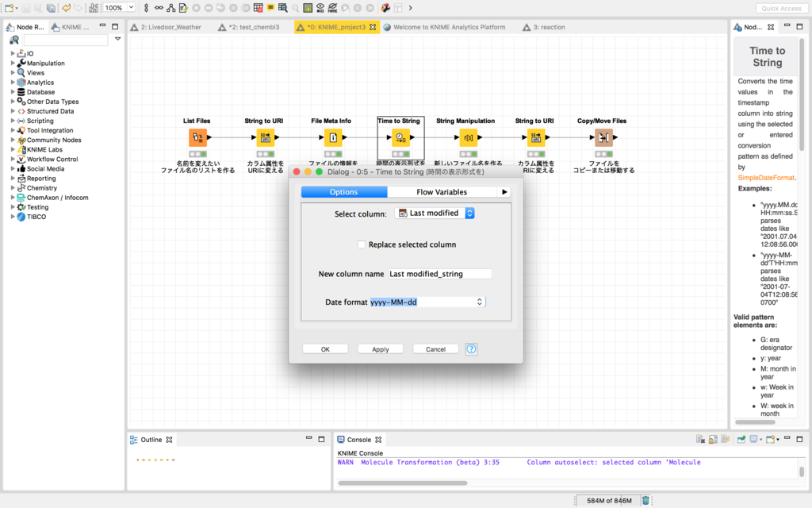Click the green Add meta node icon
The image size is (812, 508).
coord(308,8)
